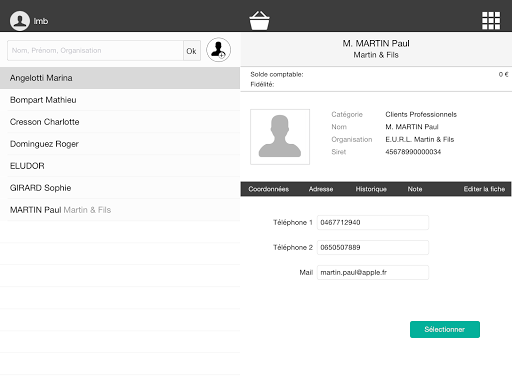Screen dimensions: 512x384
Task: Select Bompart Mathieu in customer list
Action: point(120,100)
